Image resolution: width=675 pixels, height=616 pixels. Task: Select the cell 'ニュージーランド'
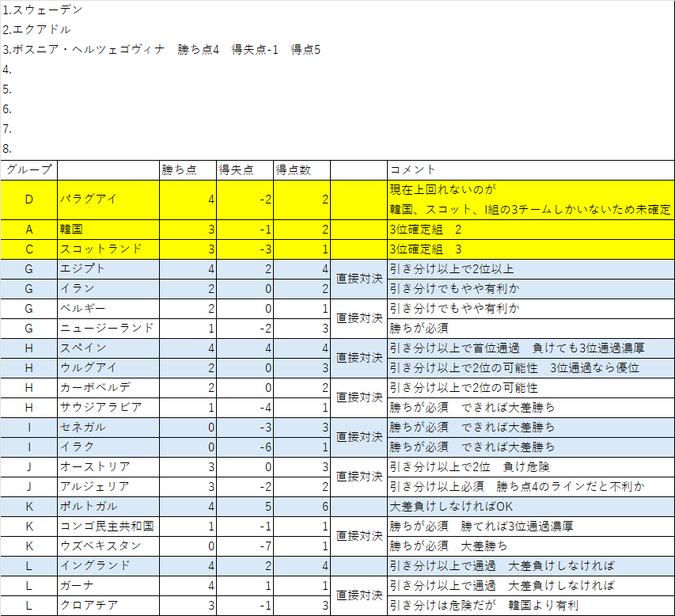coord(108,329)
